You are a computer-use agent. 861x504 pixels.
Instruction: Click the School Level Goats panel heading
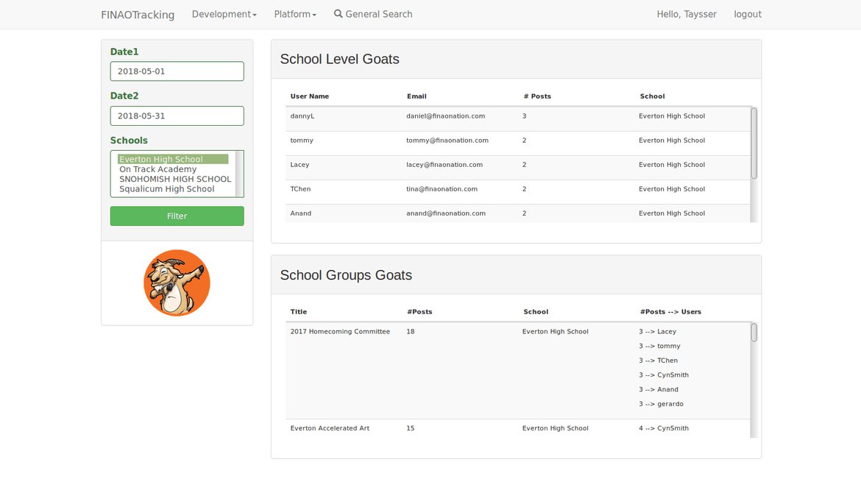pyautogui.click(x=340, y=60)
